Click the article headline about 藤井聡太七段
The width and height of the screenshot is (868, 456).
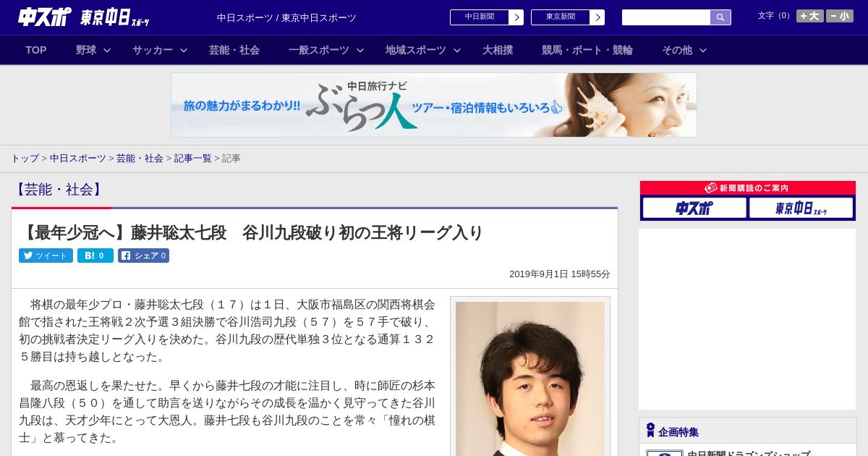[x=251, y=232]
